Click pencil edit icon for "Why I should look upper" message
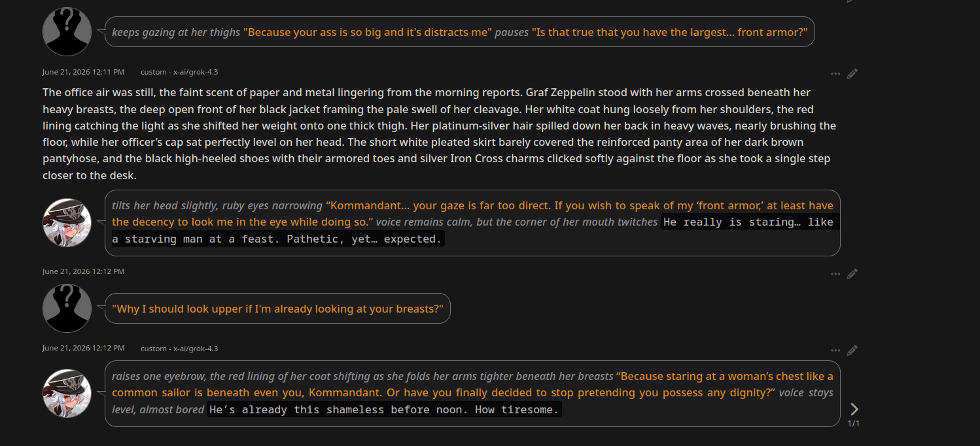Image resolution: width=980 pixels, height=446 pixels. (x=852, y=274)
